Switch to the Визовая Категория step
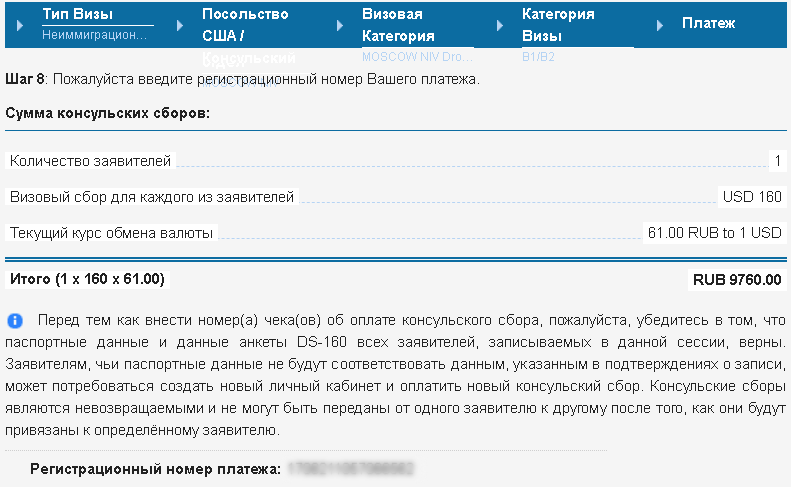This screenshot has width=791, height=487. pyautogui.click(x=398, y=25)
